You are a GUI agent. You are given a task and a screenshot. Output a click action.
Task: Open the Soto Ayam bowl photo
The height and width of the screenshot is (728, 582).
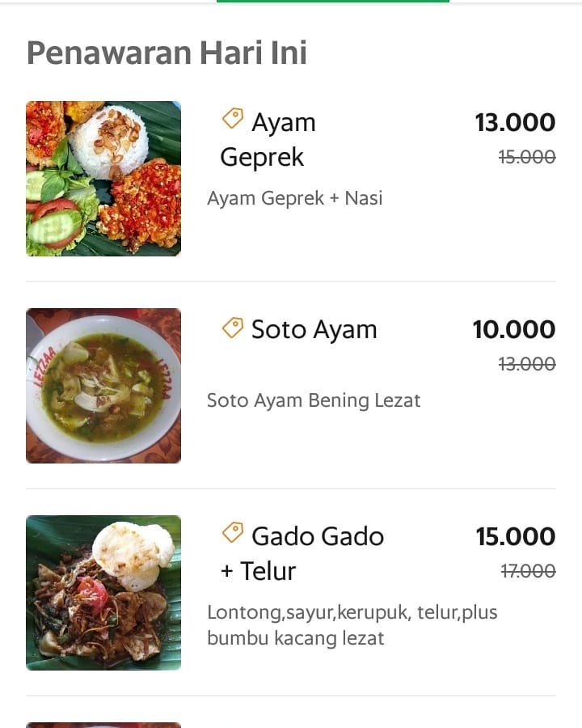pyautogui.click(x=103, y=386)
